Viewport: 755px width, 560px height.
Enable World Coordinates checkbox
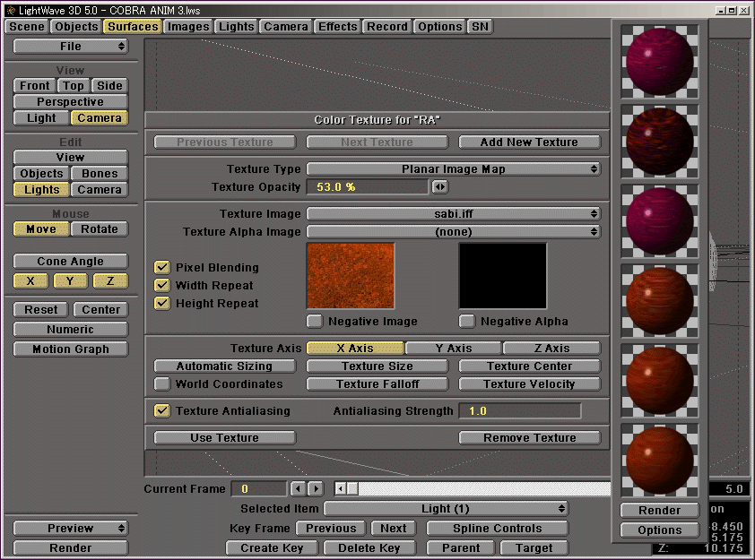pos(162,384)
